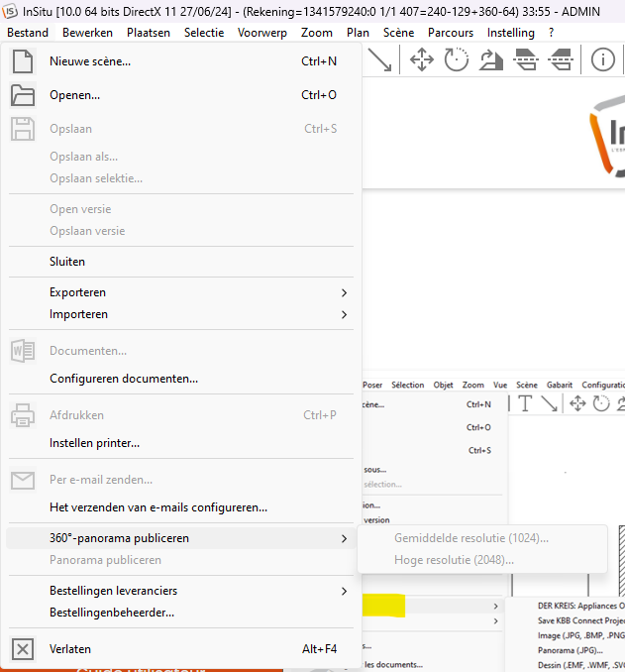Select the rotate tool in toolbar
Viewport: 625px width, 672px height.
(x=457, y=59)
